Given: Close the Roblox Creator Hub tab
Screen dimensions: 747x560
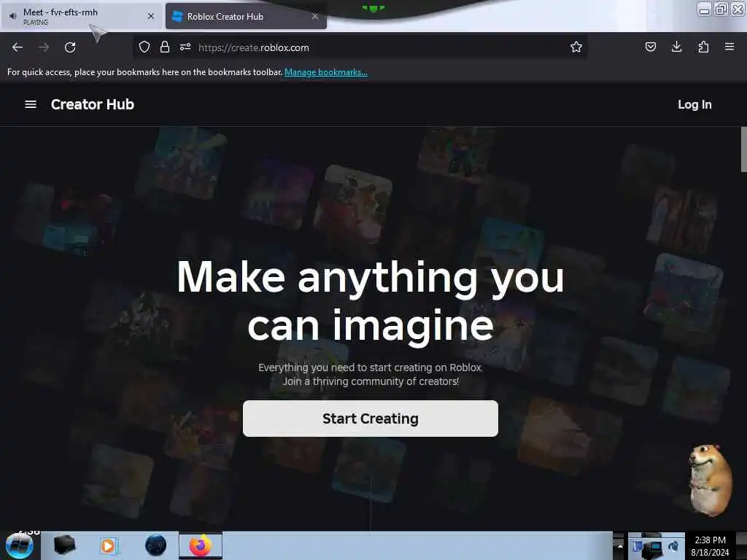Looking at the screenshot, I should 315,16.
